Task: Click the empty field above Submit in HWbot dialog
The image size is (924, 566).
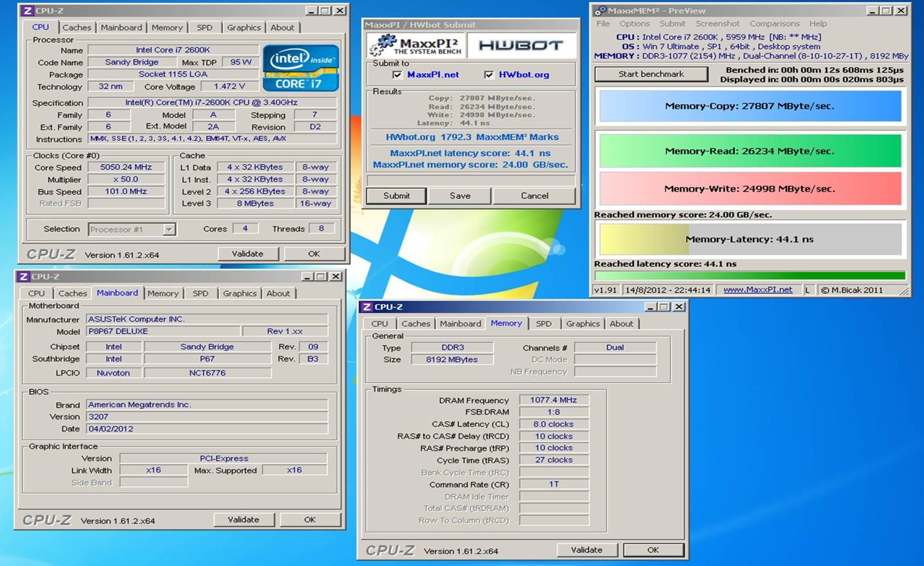Action: tap(471, 180)
